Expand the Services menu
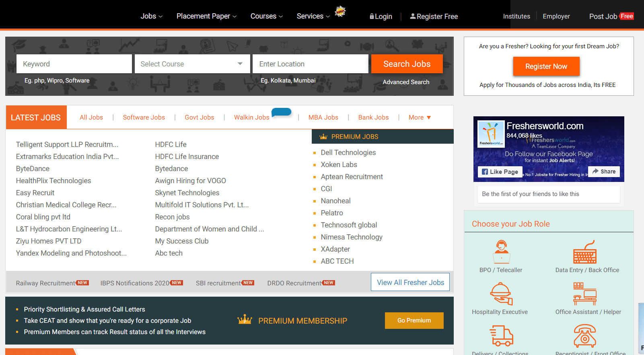The height and width of the screenshot is (355, 644). tap(313, 16)
